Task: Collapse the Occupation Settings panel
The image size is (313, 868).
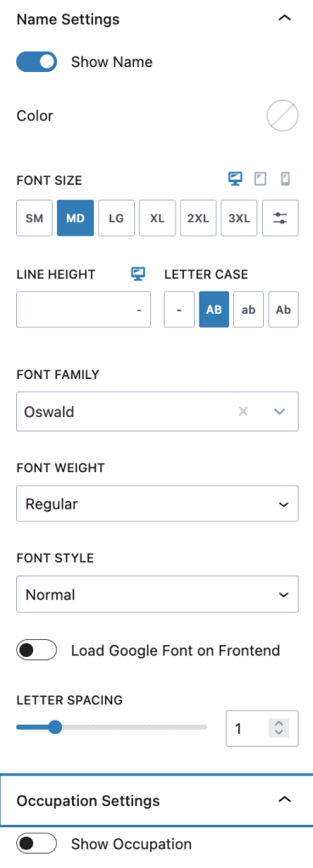Action: pos(284,799)
